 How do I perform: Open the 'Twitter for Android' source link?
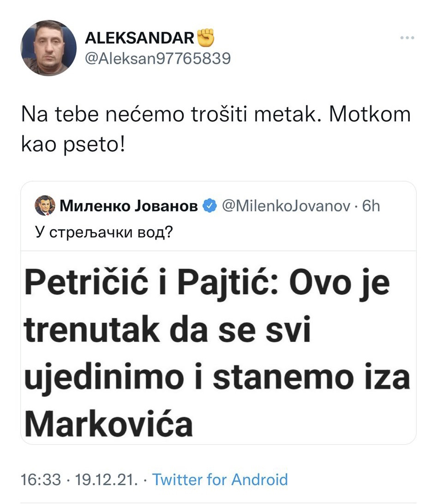pos(220,480)
